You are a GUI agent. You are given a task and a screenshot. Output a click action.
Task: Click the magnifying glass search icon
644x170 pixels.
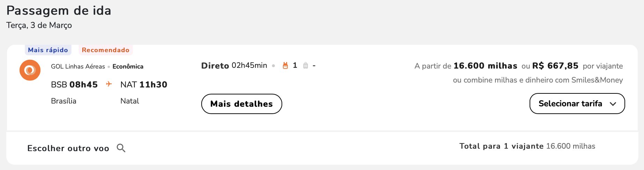click(x=121, y=148)
